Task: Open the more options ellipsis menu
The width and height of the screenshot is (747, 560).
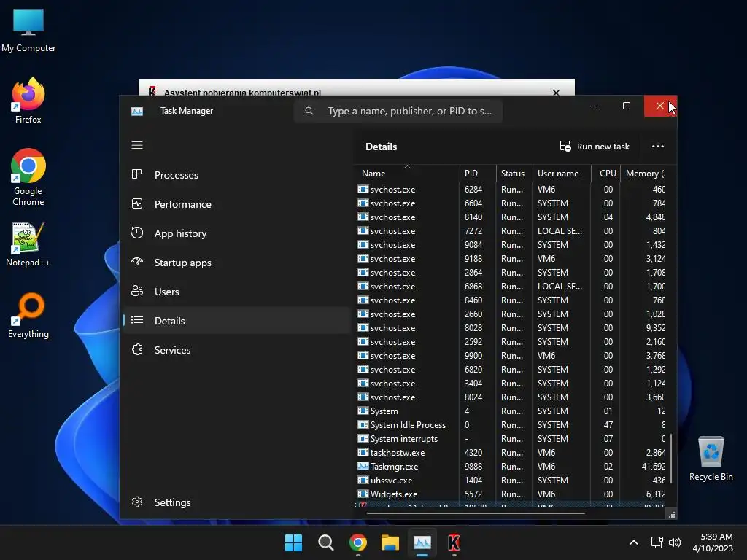Action: tap(657, 146)
